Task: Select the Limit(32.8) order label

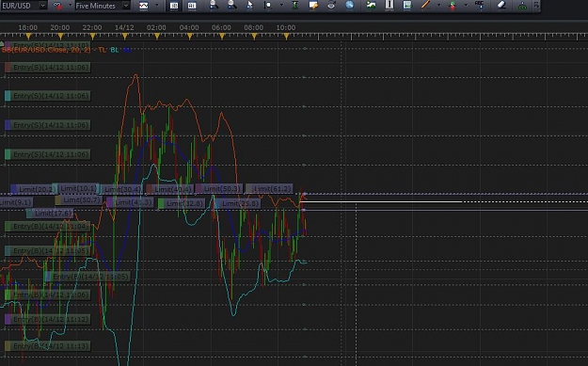Action: coord(182,203)
